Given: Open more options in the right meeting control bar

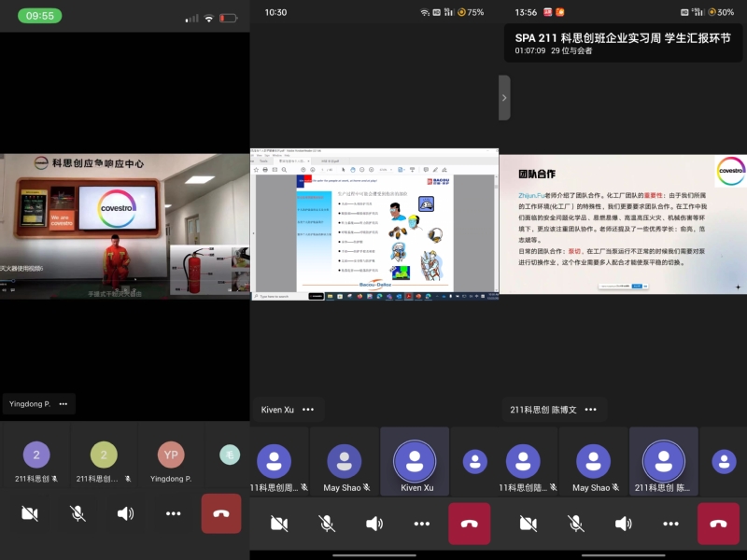Looking at the screenshot, I should 671,524.
